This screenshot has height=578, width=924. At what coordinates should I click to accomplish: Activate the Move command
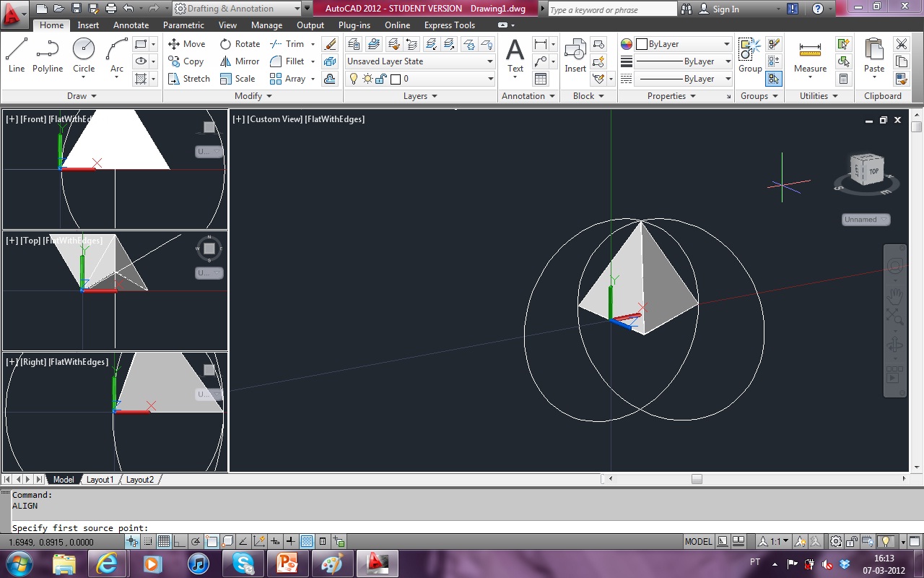[x=187, y=44]
